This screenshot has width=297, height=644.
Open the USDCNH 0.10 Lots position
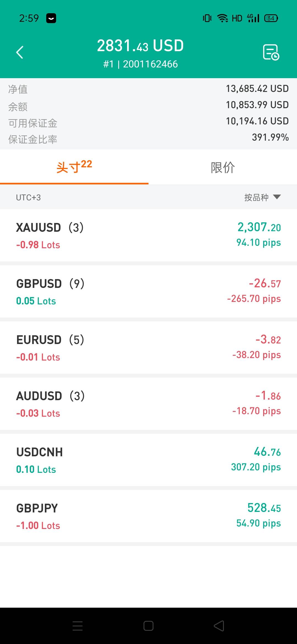148,460
